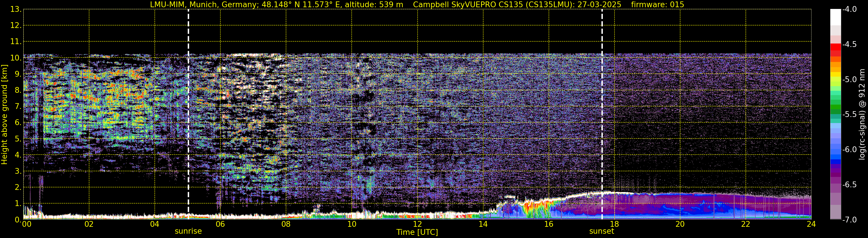Click time axis tick label '24'
Viewport: 868px width, 238px height.
[811, 224]
